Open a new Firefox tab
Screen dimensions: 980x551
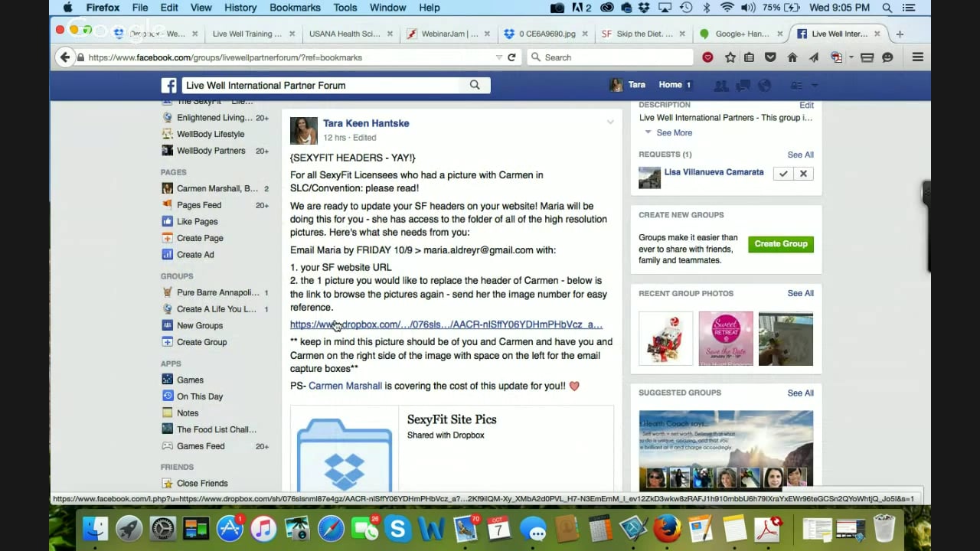coord(900,34)
